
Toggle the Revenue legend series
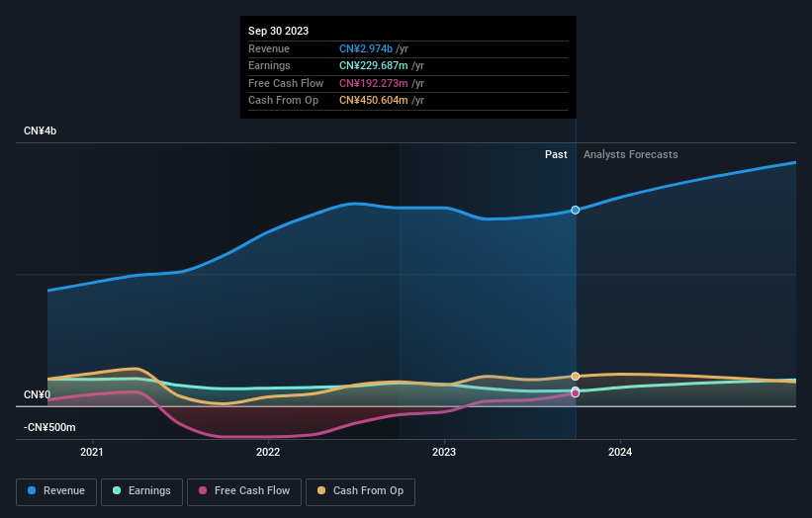point(56,491)
